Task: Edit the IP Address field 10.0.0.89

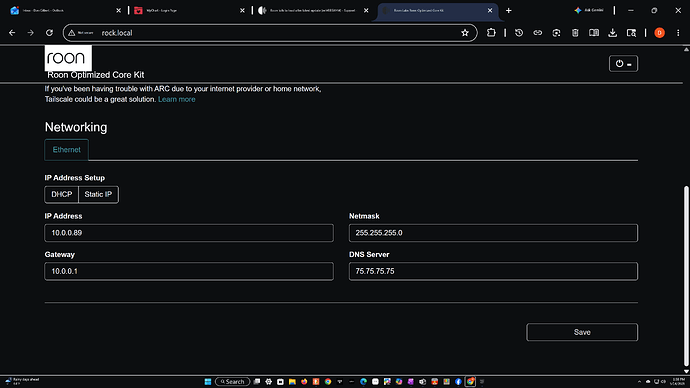Action: coord(189,233)
